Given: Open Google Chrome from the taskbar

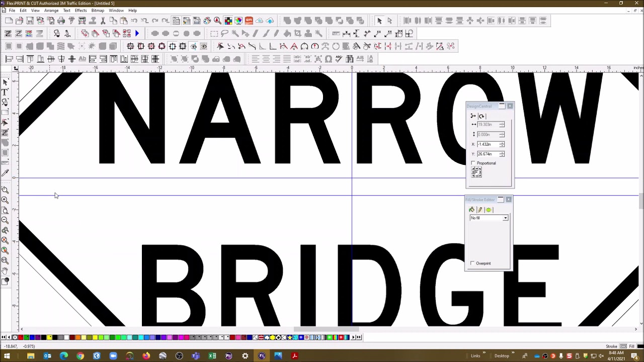Looking at the screenshot, I should pos(80,356).
